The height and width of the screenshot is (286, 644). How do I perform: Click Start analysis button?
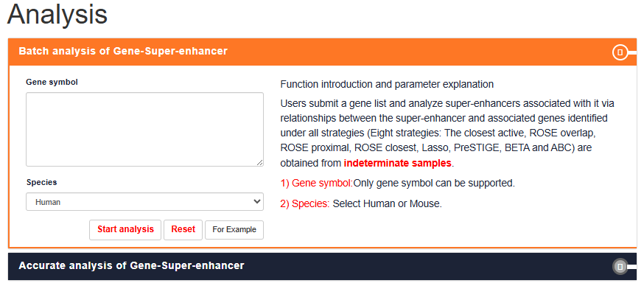tap(126, 229)
